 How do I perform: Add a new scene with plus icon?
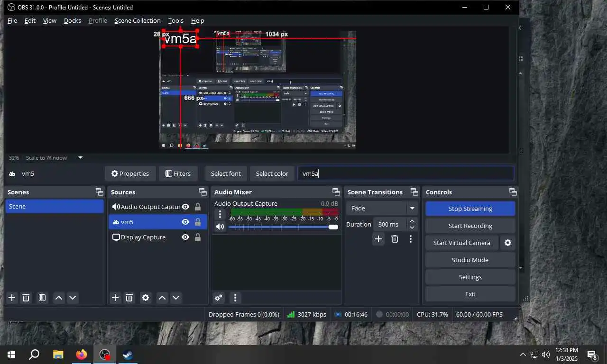click(x=12, y=298)
